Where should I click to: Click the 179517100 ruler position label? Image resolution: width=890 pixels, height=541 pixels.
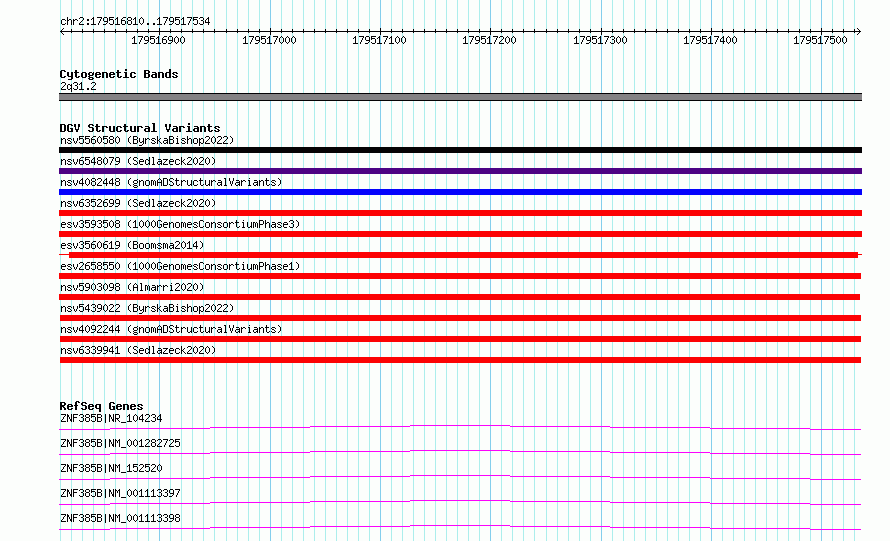click(x=379, y=40)
